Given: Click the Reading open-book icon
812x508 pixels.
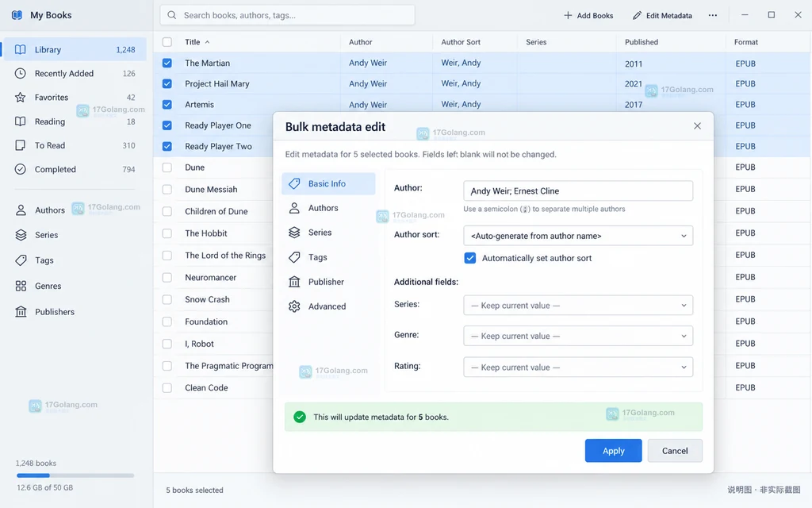Looking at the screenshot, I should [20, 121].
